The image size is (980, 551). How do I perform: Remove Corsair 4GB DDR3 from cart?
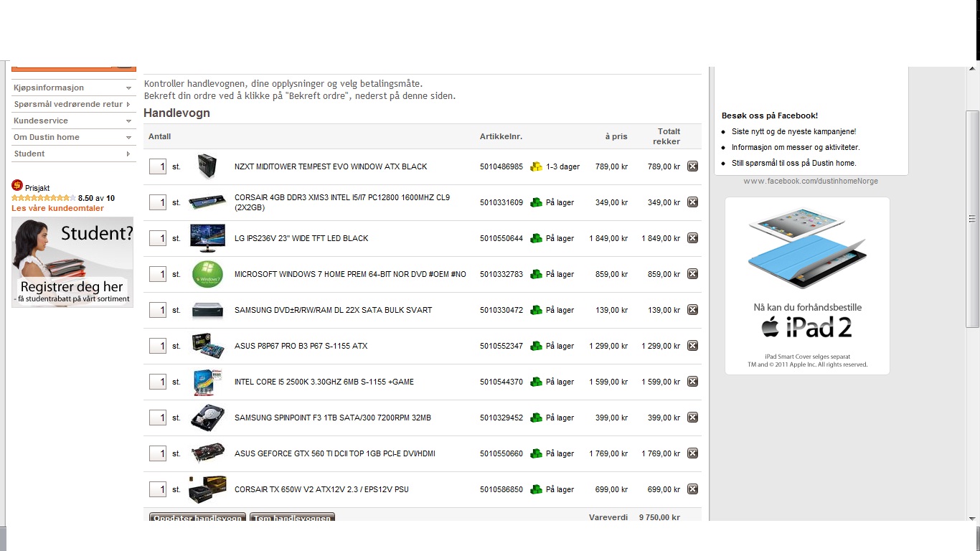click(692, 202)
